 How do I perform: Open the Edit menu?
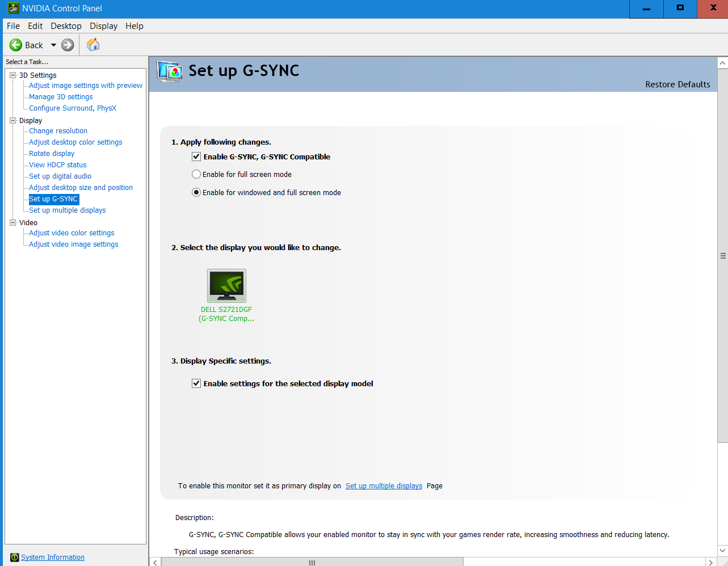coord(35,26)
